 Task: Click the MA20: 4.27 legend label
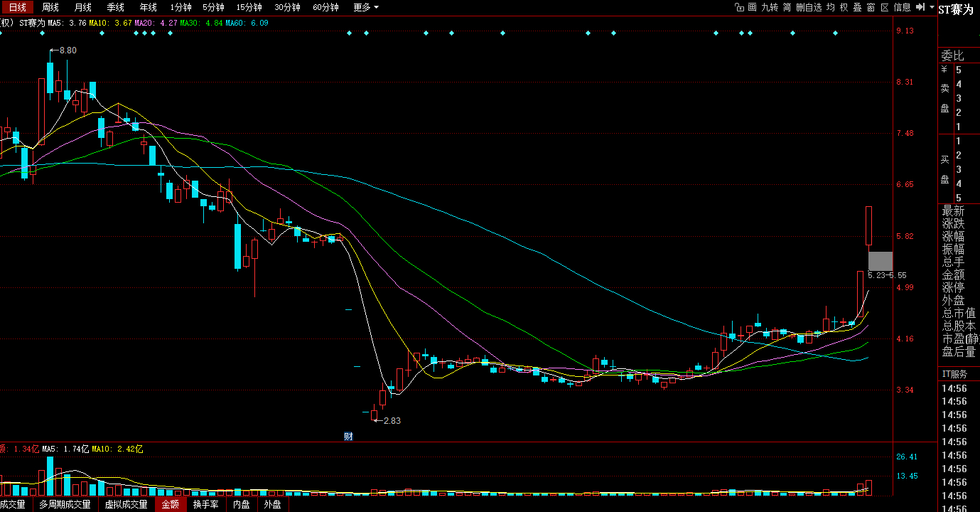point(156,23)
